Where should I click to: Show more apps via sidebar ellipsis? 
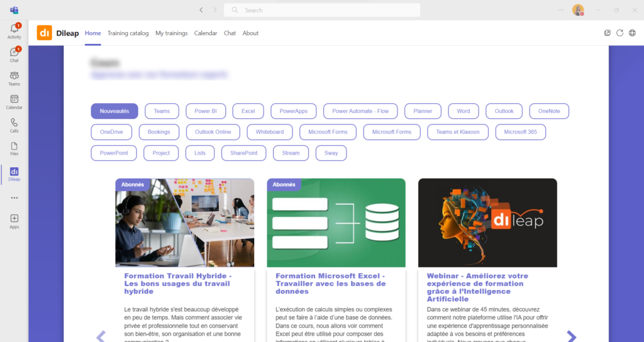click(x=14, y=198)
